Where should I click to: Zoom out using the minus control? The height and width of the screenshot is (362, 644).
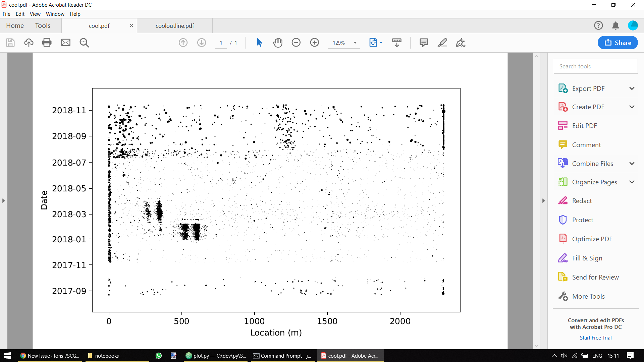(296, 43)
